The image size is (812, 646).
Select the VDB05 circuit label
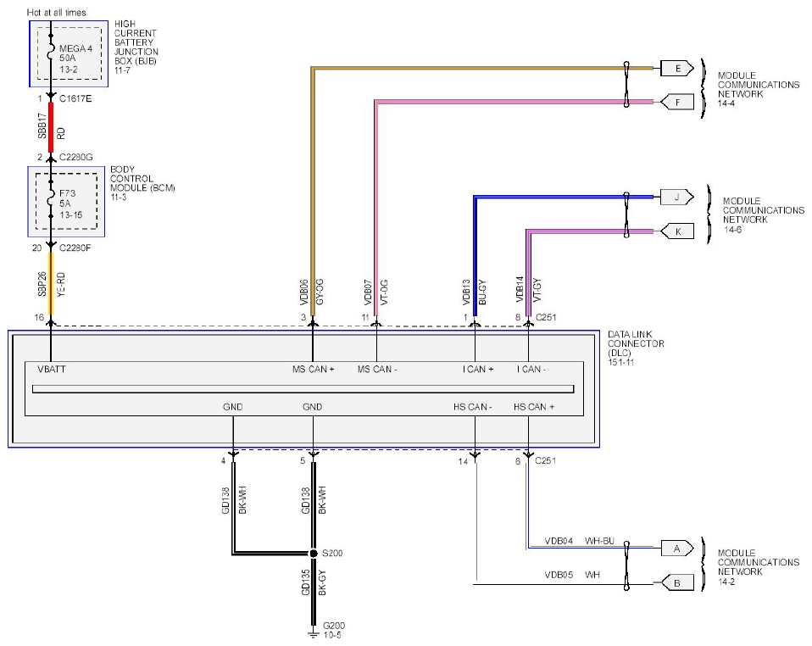click(559, 575)
